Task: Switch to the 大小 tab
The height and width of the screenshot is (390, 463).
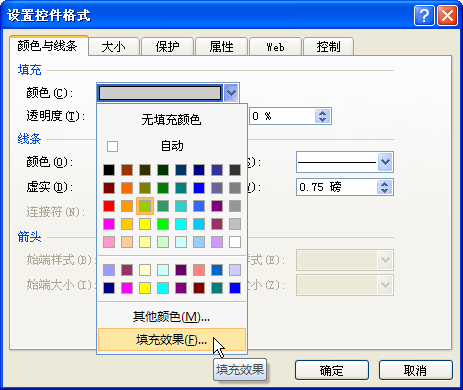Action: click(x=114, y=46)
